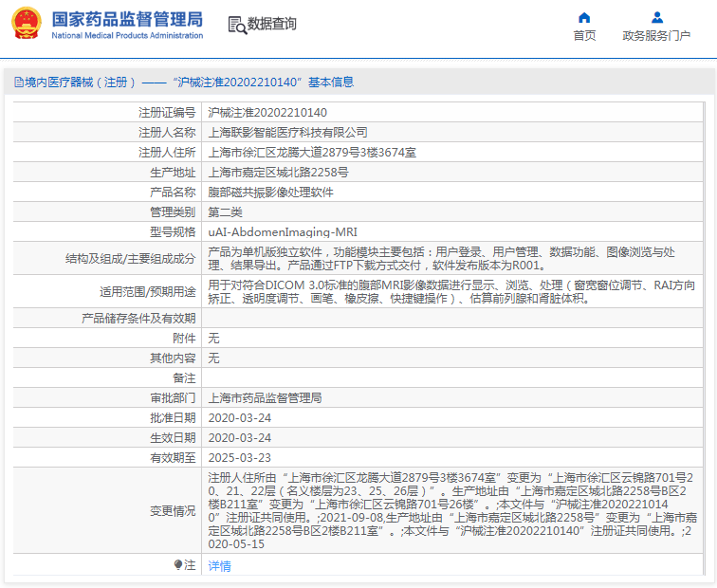Click product name 腹部磁共振影像处理软件
Image resolution: width=717 pixels, height=588 pixels.
click(270, 192)
